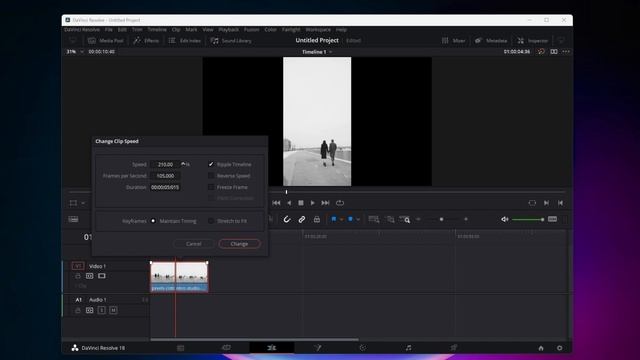The width and height of the screenshot is (640, 360).
Task: Click the blue flag icon
Action: tap(333, 219)
